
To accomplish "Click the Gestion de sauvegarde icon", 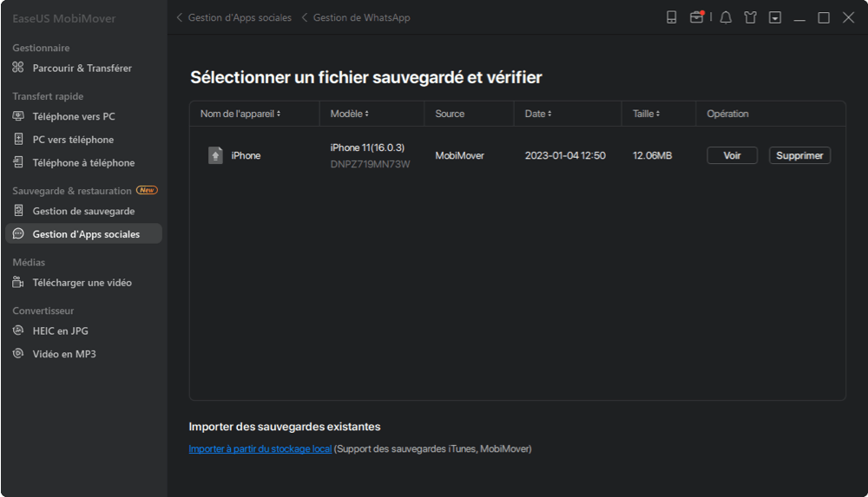I will coord(18,210).
